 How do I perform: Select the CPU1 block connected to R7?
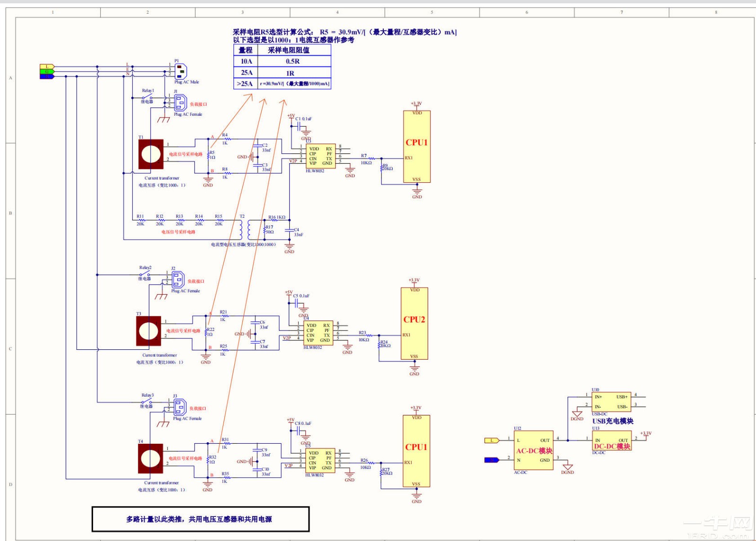pos(417,147)
